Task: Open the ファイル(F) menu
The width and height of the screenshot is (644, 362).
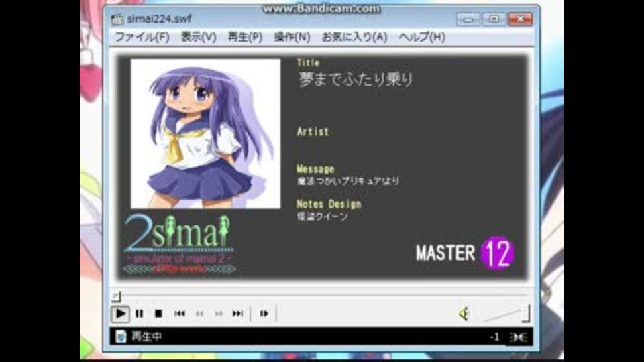Action: [x=142, y=37]
